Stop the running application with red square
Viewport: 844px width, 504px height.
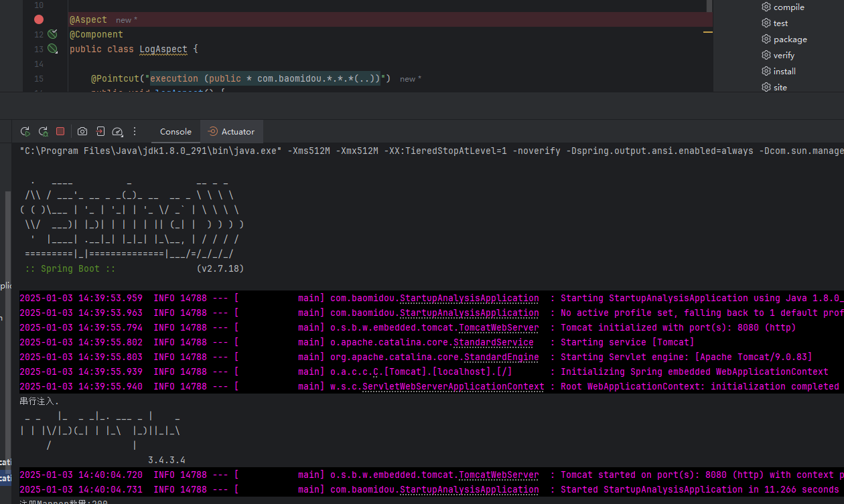point(60,132)
